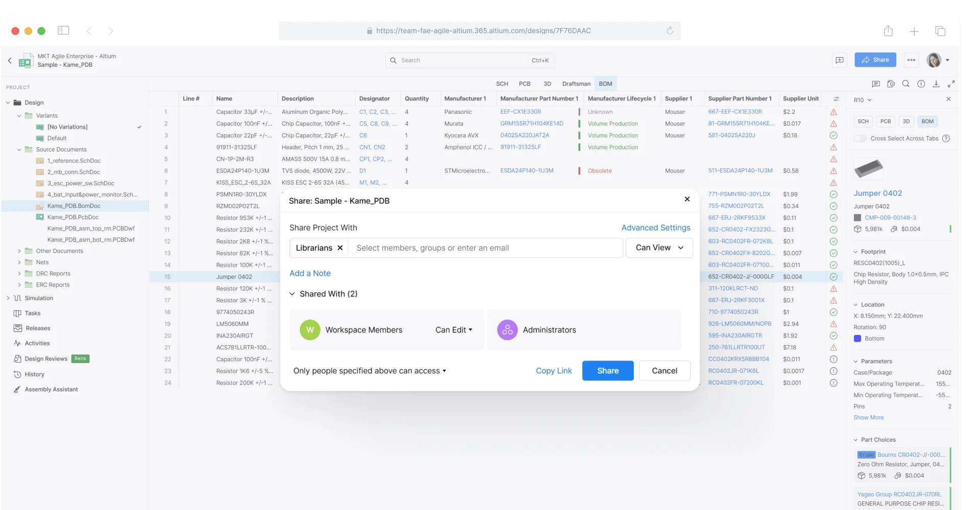The image size is (980, 510).
Task: Click the Bottom layer color swatch
Action: [857, 339]
